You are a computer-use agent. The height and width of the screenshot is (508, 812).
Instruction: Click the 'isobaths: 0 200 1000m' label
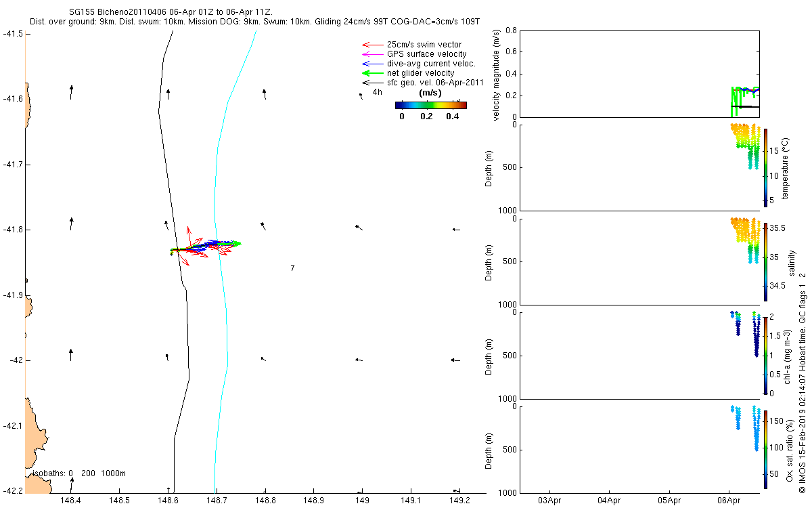tap(78, 473)
